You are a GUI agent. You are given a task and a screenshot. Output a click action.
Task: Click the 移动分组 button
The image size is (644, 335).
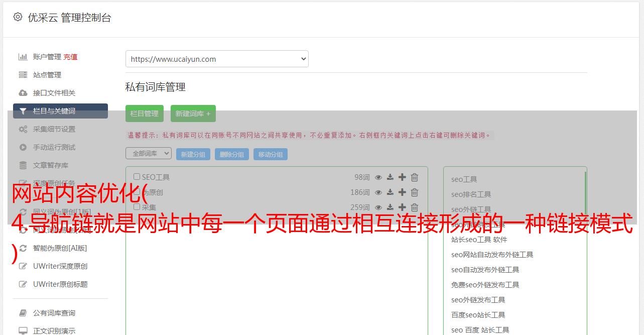tap(271, 154)
